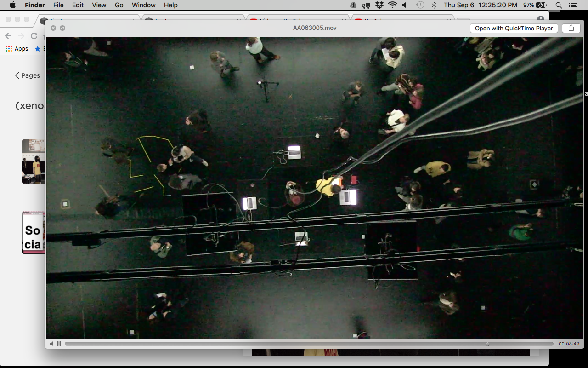Click the 00:08:49 time display

569,344
